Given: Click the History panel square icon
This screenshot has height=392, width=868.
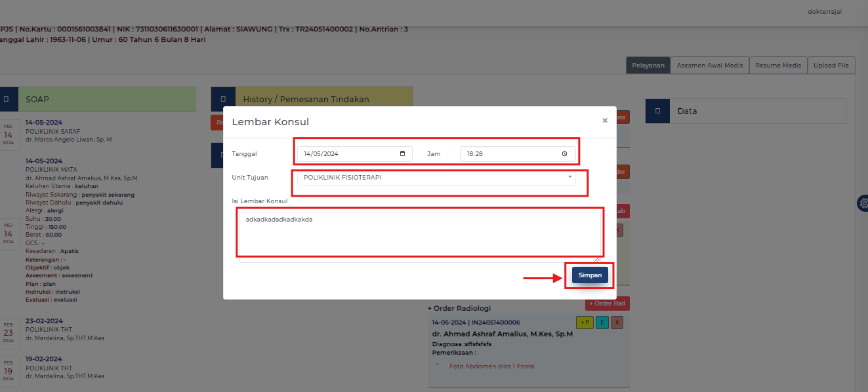Looking at the screenshot, I should [x=222, y=99].
